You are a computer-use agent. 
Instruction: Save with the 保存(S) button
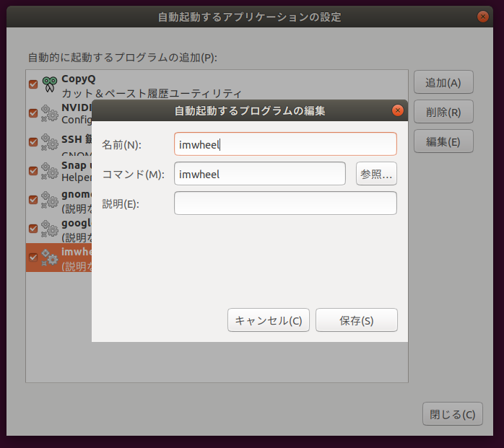pyautogui.click(x=357, y=320)
